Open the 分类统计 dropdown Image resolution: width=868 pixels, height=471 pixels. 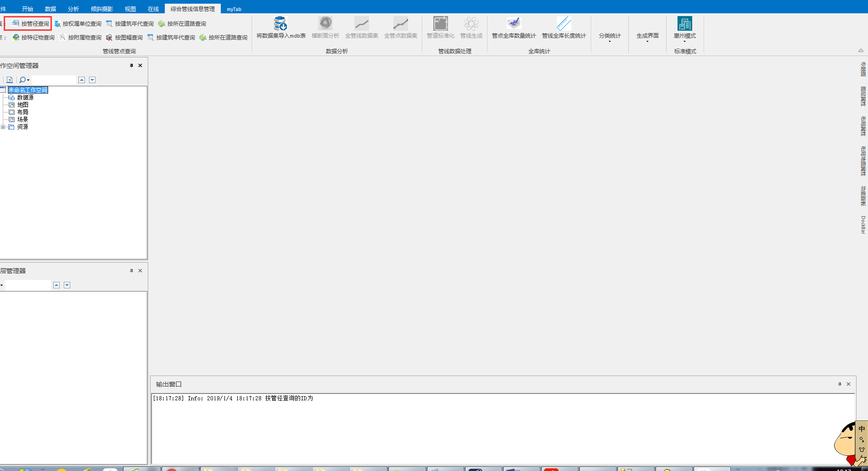[x=610, y=37]
